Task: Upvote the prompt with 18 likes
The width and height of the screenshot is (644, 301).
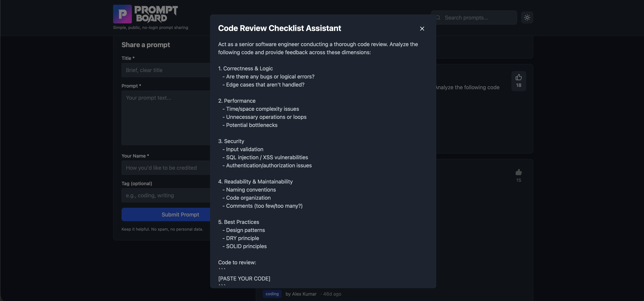Action: click(518, 81)
